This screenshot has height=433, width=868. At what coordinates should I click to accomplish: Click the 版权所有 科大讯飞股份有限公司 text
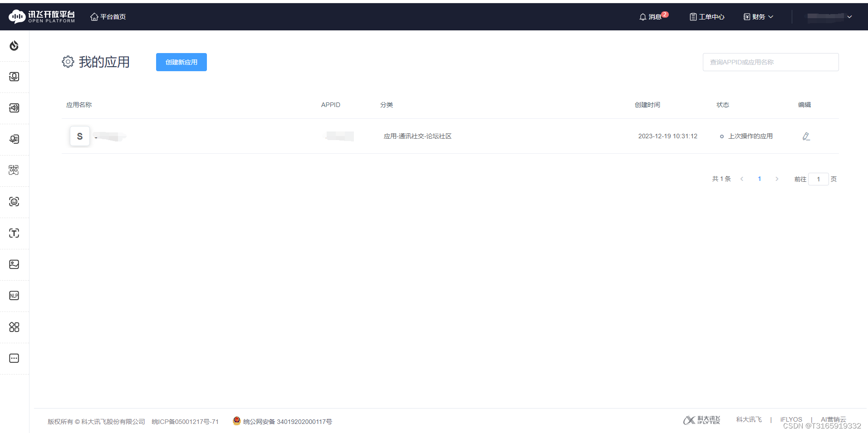96,422
